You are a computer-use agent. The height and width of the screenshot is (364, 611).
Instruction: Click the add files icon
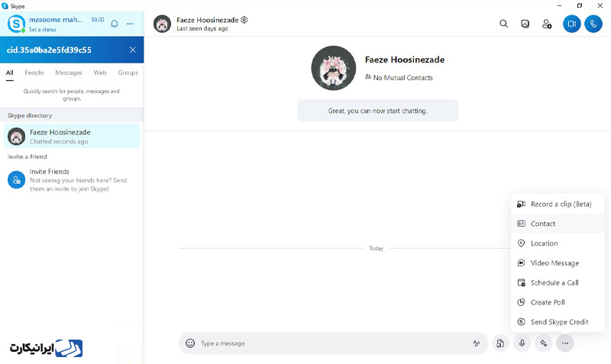pyautogui.click(x=500, y=343)
